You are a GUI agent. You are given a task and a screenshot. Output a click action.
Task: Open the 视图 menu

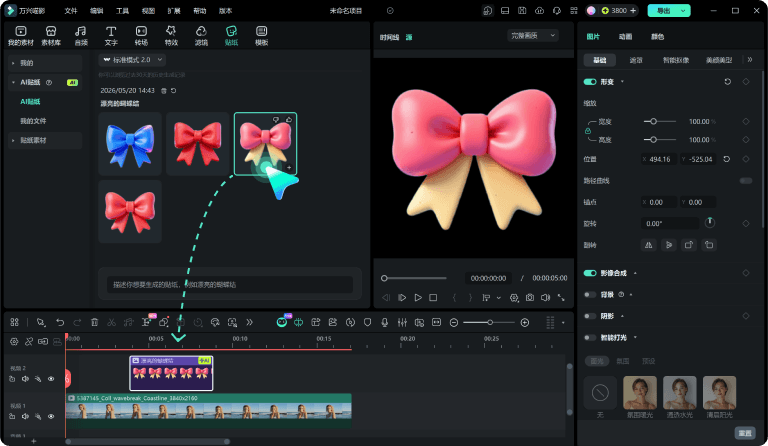148,11
